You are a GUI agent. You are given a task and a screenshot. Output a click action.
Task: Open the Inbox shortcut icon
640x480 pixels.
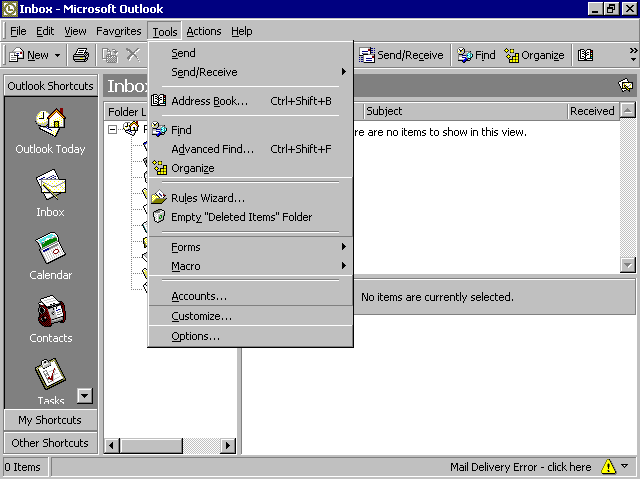[51, 184]
